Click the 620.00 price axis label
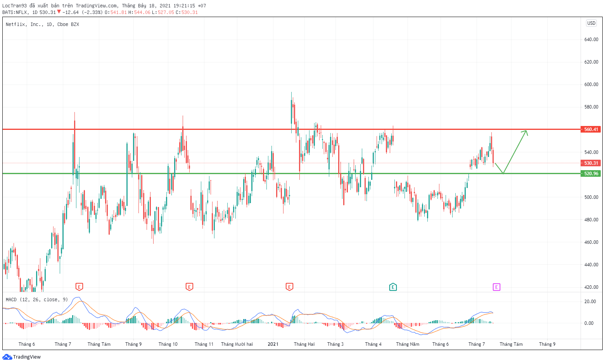The width and height of the screenshot is (605, 364). click(591, 62)
